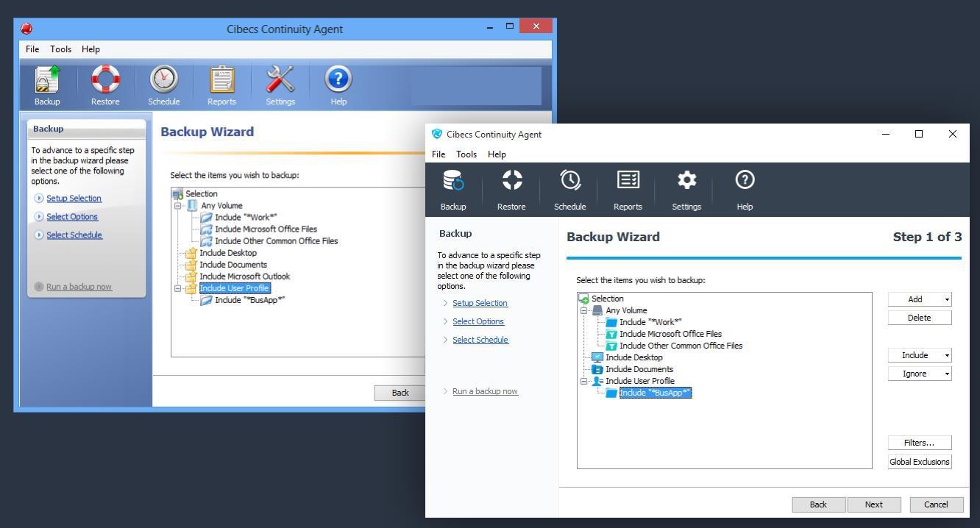Click the lifebuoy Restore icon in the blue window

(105, 79)
